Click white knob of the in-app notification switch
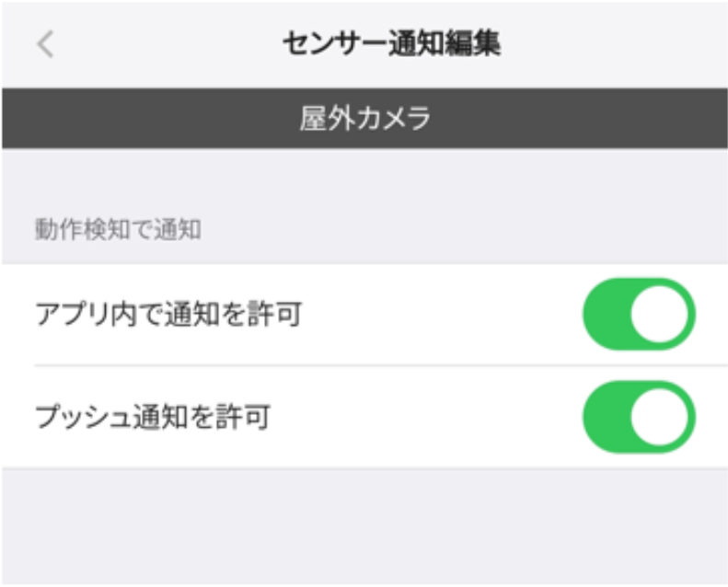728x587 pixels. pyautogui.click(x=659, y=315)
